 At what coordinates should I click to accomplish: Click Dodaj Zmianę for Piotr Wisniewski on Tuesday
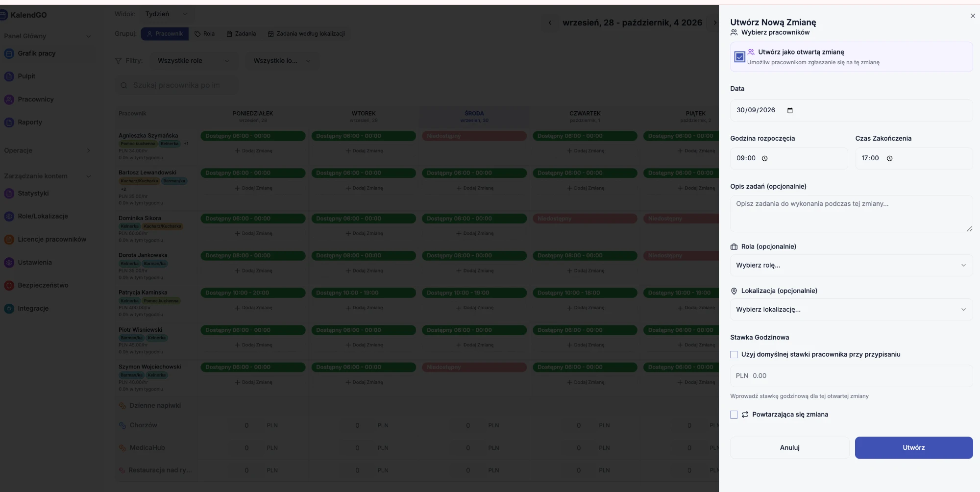pos(364,345)
